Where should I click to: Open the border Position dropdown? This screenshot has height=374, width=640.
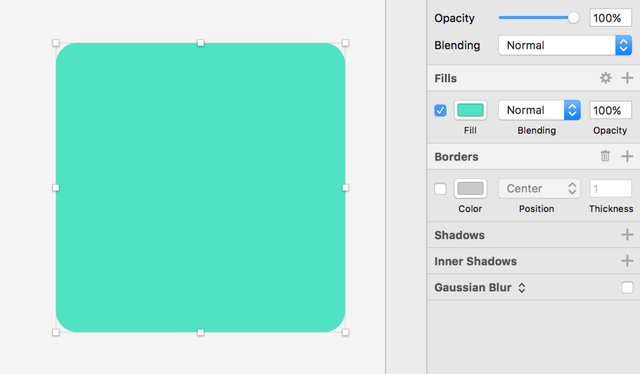point(539,189)
